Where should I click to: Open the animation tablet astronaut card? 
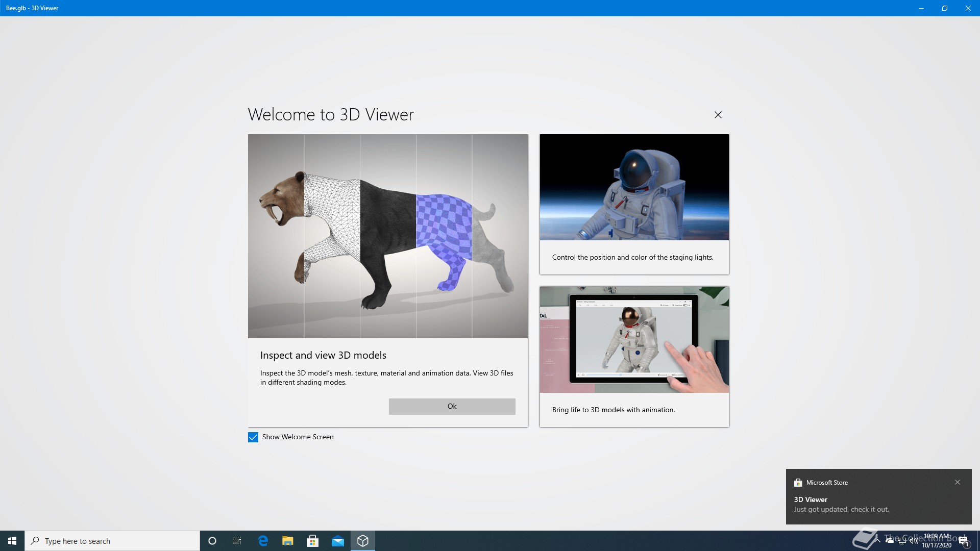point(634,357)
